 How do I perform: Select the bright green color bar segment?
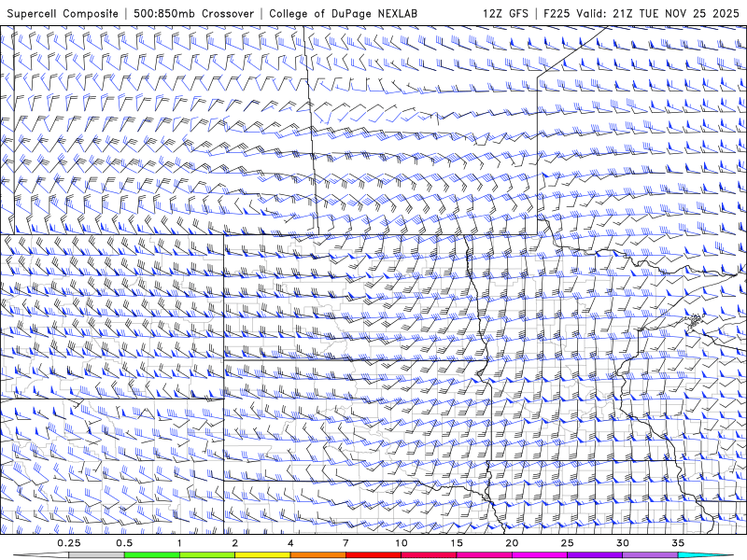[152, 555]
